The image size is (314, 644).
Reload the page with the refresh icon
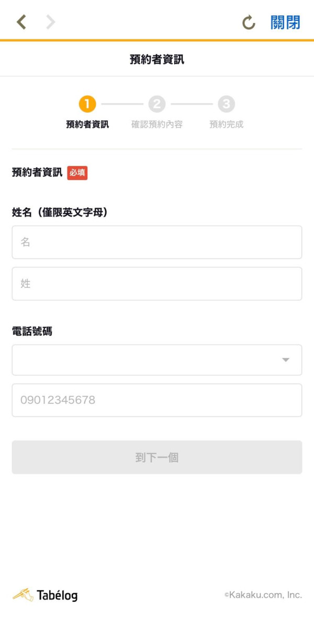tap(248, 23)
